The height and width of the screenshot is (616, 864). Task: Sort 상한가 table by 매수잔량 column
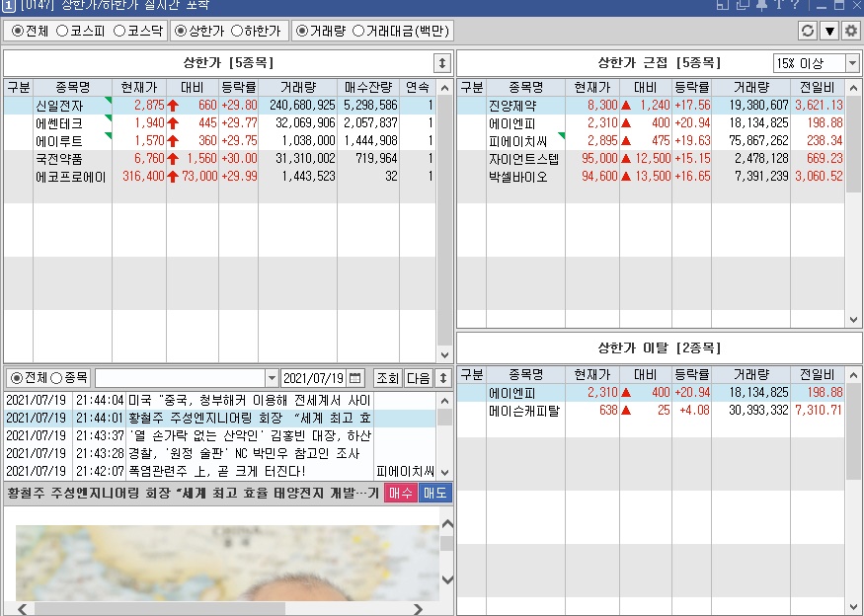point(368,88)
